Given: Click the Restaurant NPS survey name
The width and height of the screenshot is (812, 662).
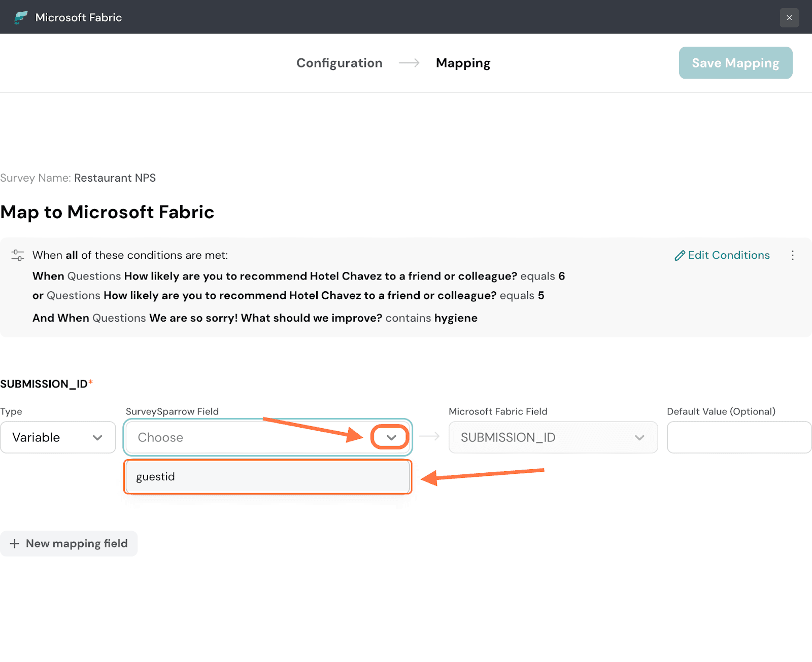Looking at the screenshot, I should [115, 178].
